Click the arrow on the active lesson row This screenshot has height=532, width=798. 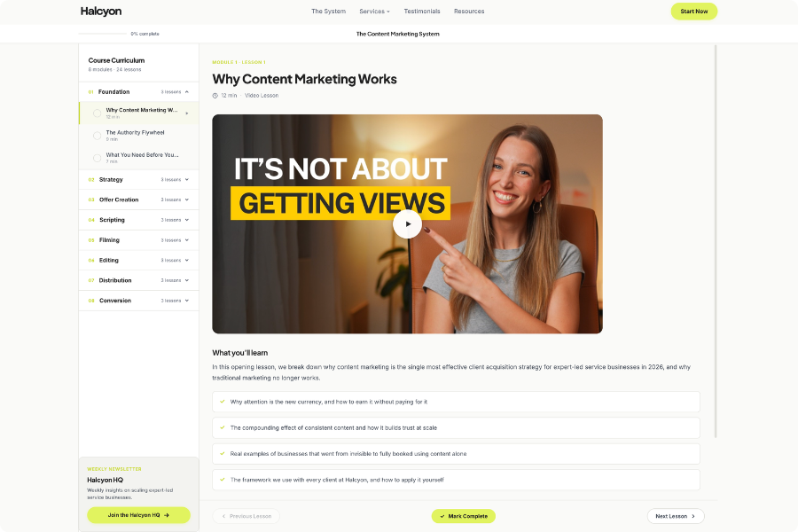click(187, 113)
